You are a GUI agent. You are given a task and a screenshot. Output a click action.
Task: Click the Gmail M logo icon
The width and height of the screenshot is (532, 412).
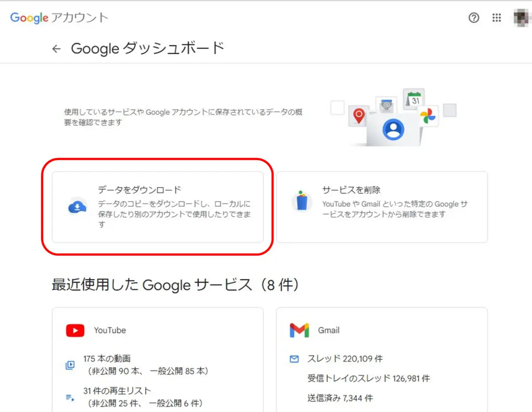point(299,330)
